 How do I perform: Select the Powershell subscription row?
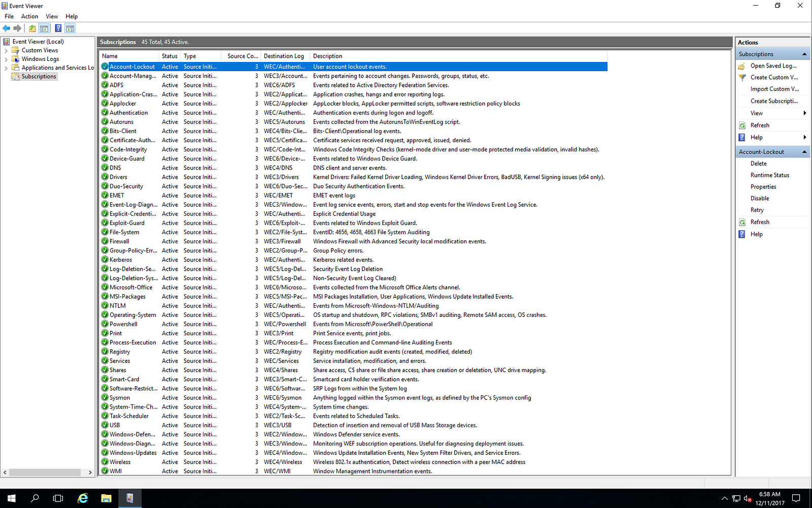point(353,324)
